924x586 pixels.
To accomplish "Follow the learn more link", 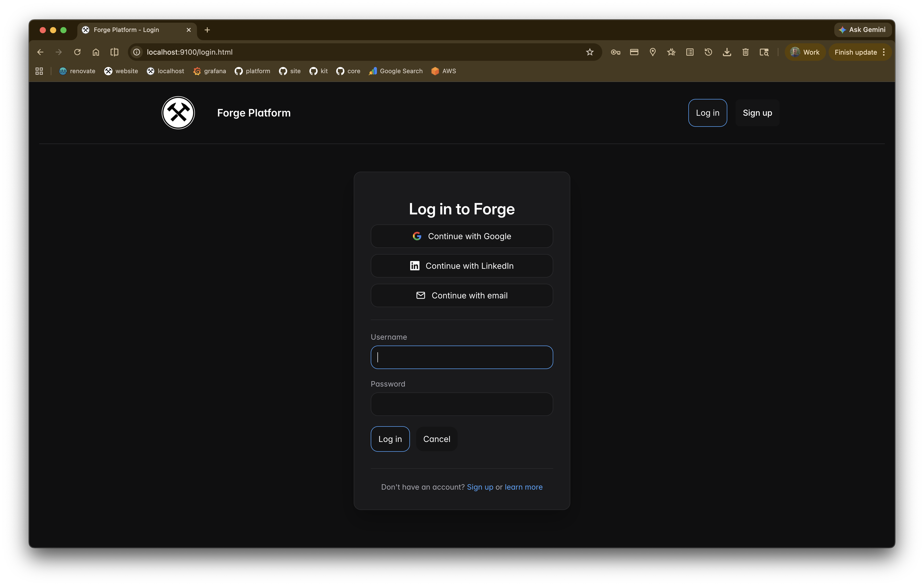I will [523, 487].
